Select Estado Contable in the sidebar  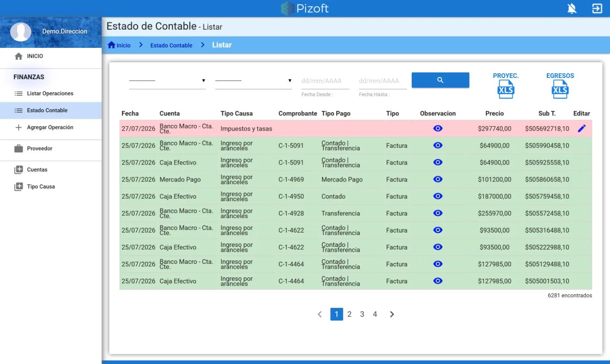point(51,111)
